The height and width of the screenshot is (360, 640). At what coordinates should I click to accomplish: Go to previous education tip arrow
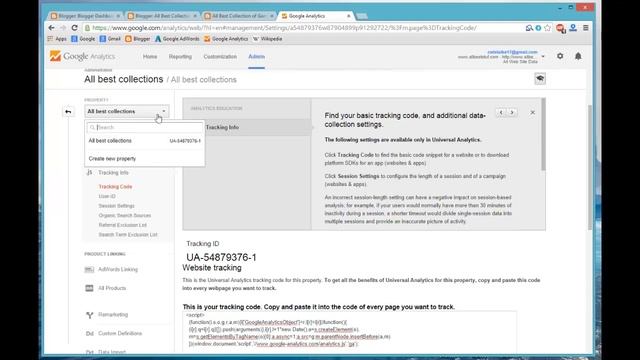coord(501,112)
